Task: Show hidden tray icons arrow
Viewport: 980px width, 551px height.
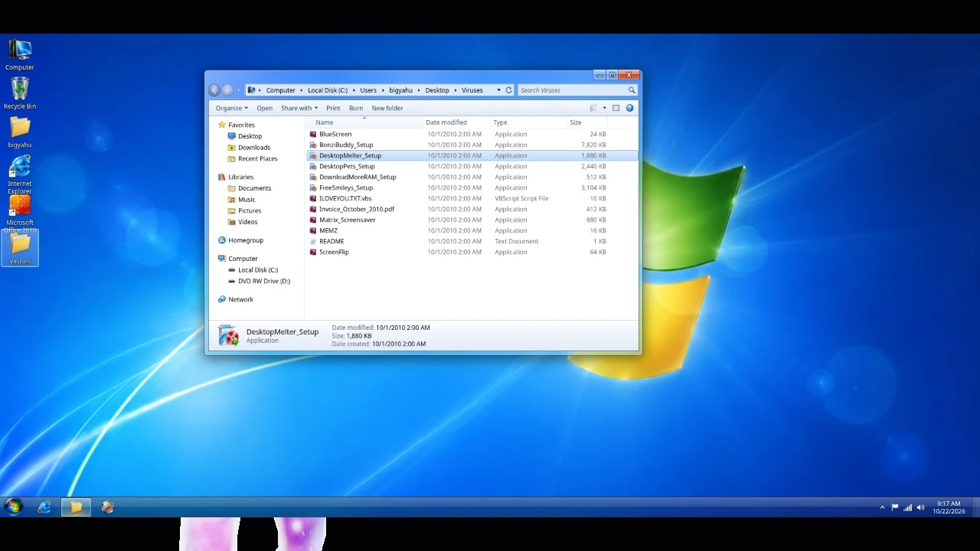Action: click(x=882, y=507)
